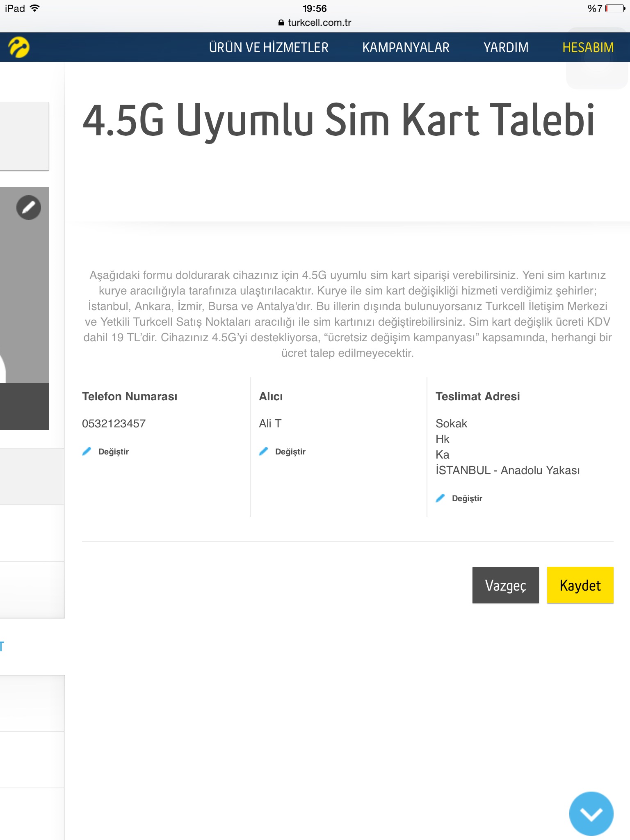Click the Vazgeç button
This screenshot has width=630, height=840.
pos(505,585)
